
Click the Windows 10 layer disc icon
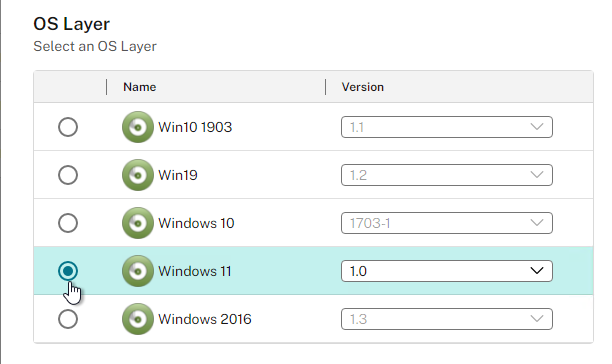[137, 223]
